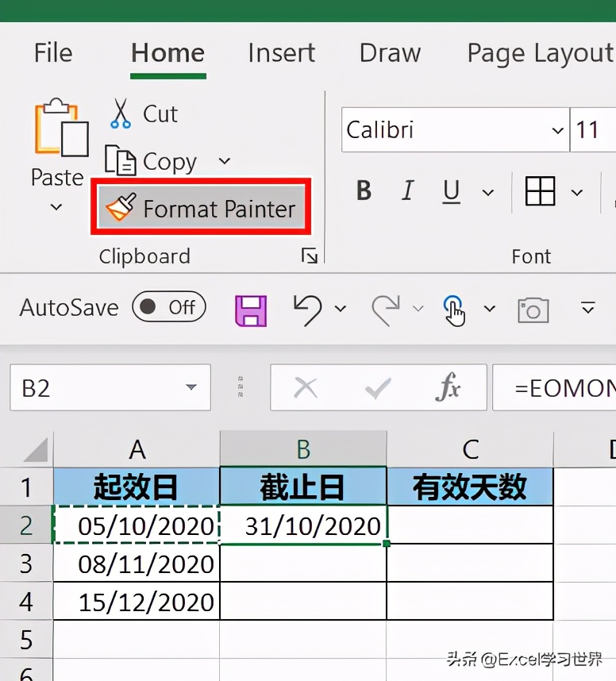Toggle Italic formatting

408,191
